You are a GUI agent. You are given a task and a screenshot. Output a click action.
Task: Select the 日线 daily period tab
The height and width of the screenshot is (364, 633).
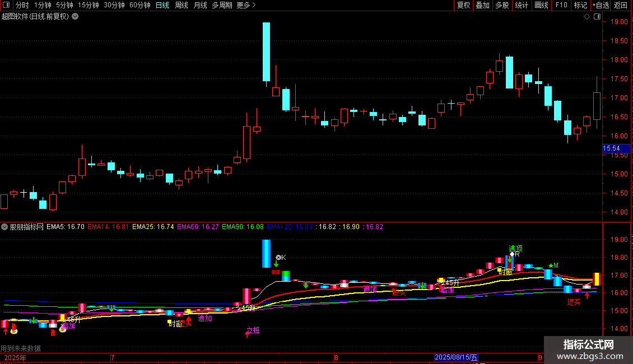pos(162,5)
